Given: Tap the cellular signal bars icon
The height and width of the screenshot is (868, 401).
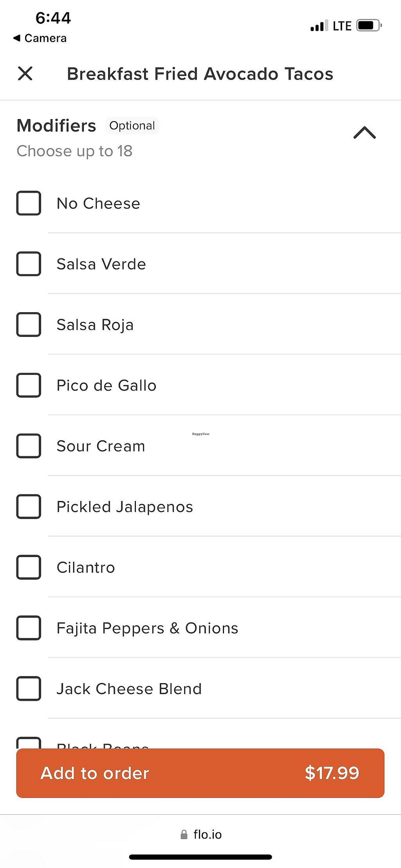Looking at the screenshot, I should coord(319,26).
